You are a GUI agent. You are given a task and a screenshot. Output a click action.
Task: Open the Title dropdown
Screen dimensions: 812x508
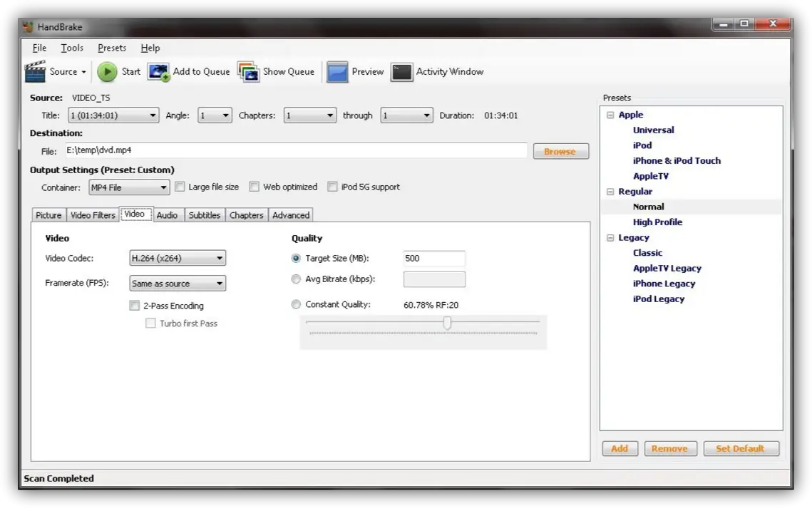click(113, 115)
